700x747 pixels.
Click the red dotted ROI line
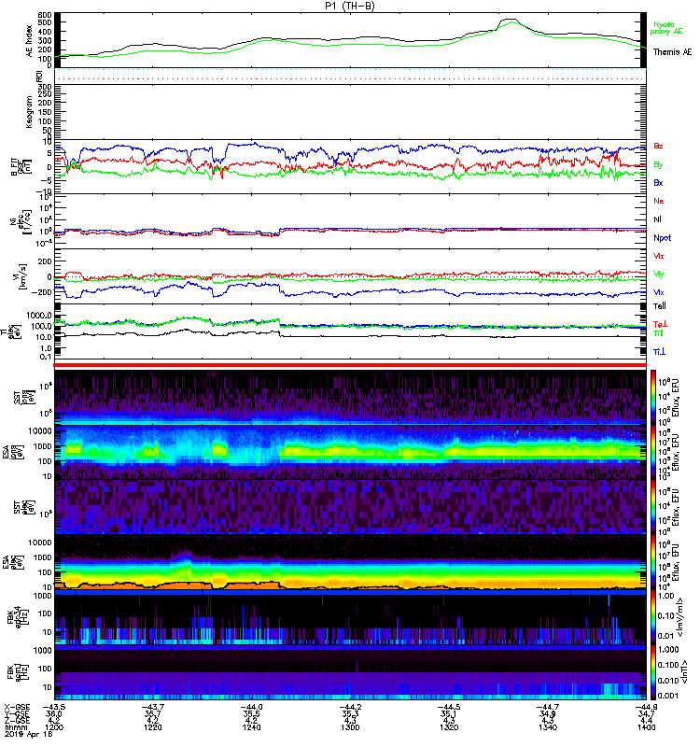tap(350, 78)
